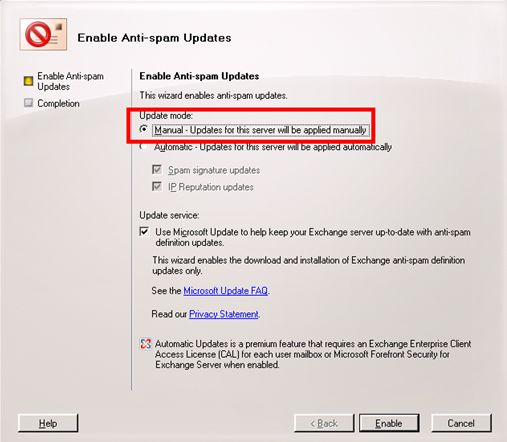The width and height of the screenshot is (507, 442).
Task: Click the anti-spam wizard header icon
Action: click(43, 34)
